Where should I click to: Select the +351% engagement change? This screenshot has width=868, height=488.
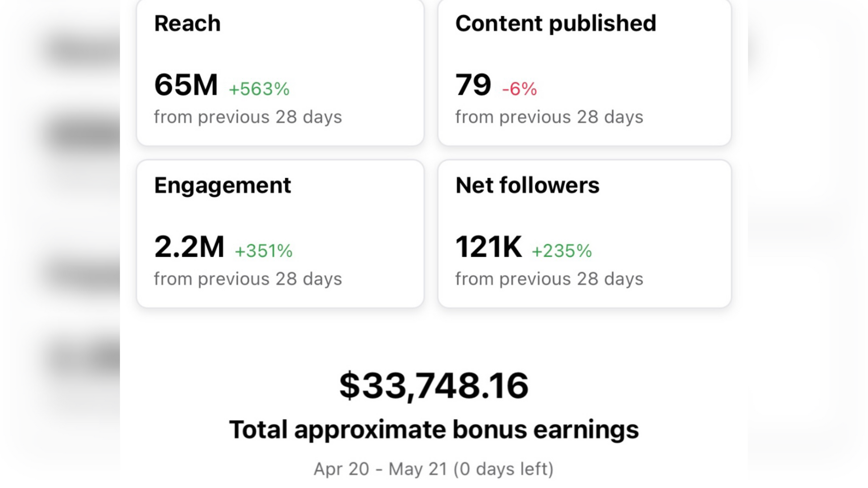click(x=263, y=250)
